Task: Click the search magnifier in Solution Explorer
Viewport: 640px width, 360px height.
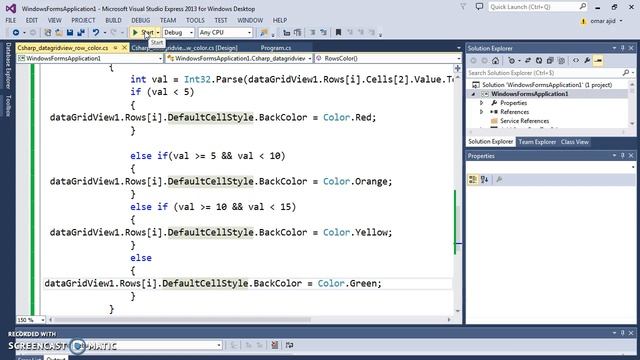Action: pyautogui.click(x=626, y=73)
